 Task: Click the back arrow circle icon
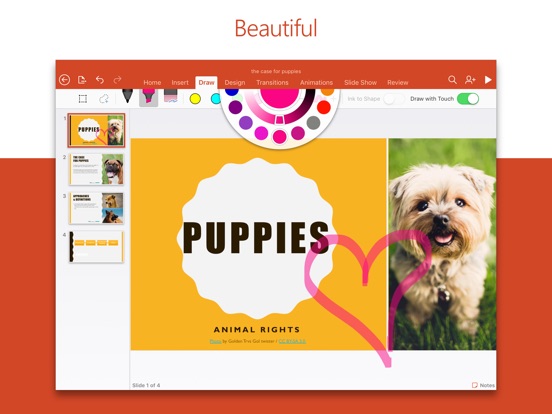point(64,80)
